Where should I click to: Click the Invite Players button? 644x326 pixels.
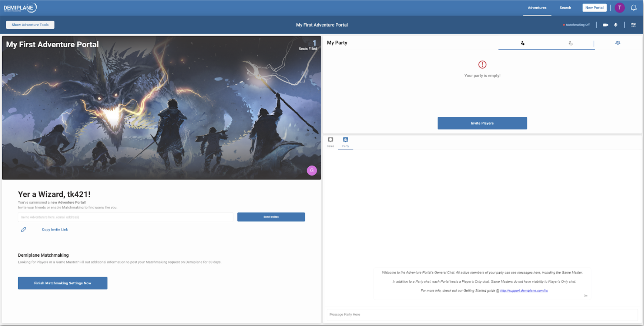(x=482, y=123)
